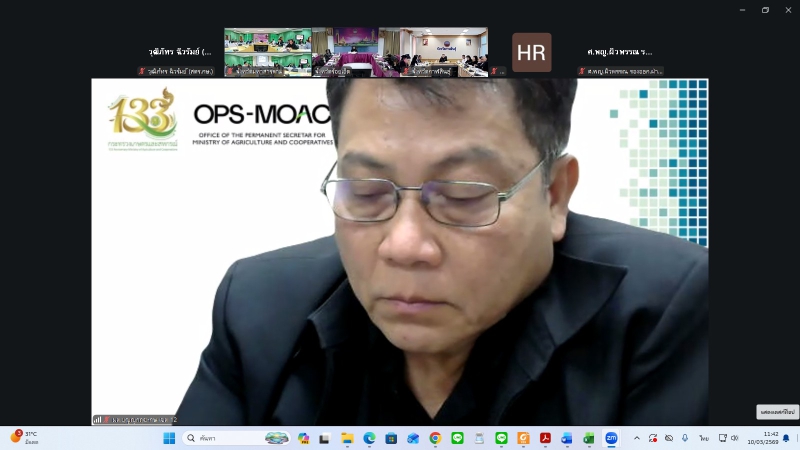800x450 pixels.
Task: Select the leftmost name-only participant tile
Action: [180, 52]
